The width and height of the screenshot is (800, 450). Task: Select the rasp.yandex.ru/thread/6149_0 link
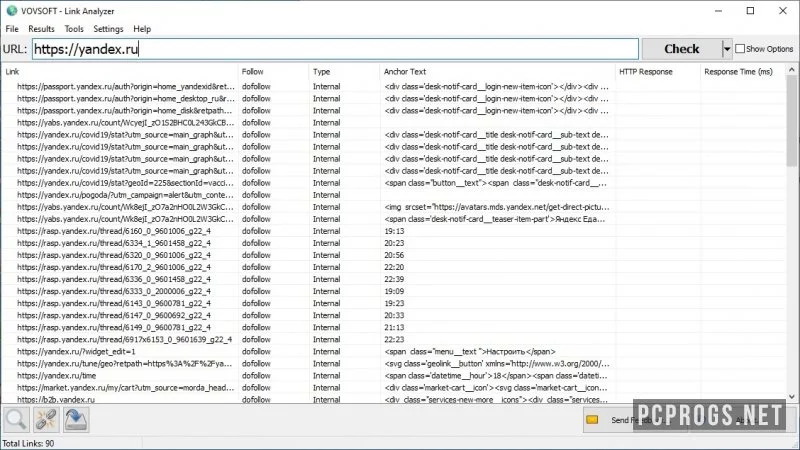(114, 328)
